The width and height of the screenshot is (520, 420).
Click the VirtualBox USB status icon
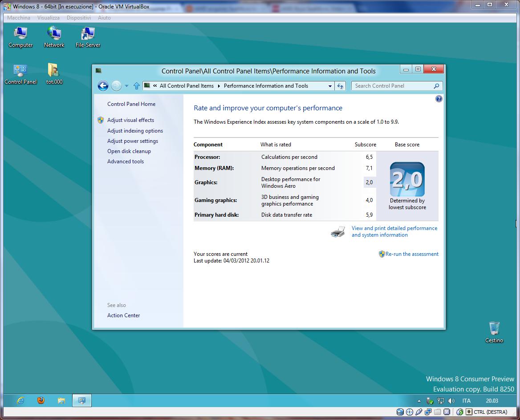419,412
